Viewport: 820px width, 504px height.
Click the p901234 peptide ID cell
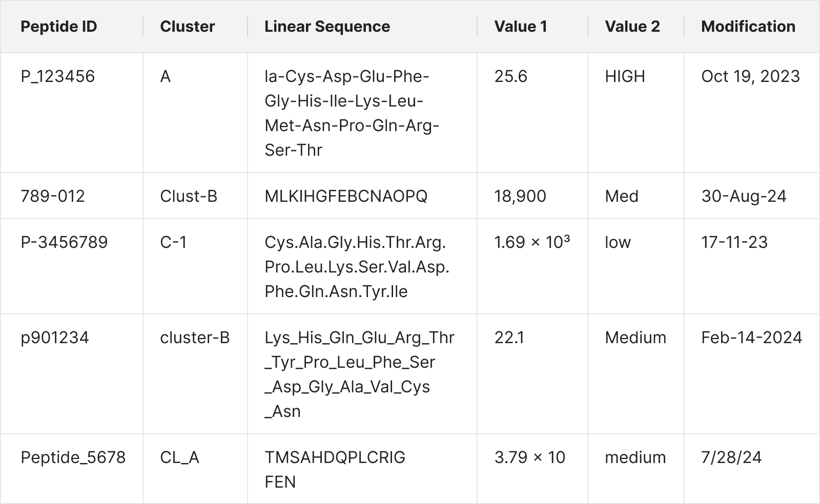tap(55, 338)
